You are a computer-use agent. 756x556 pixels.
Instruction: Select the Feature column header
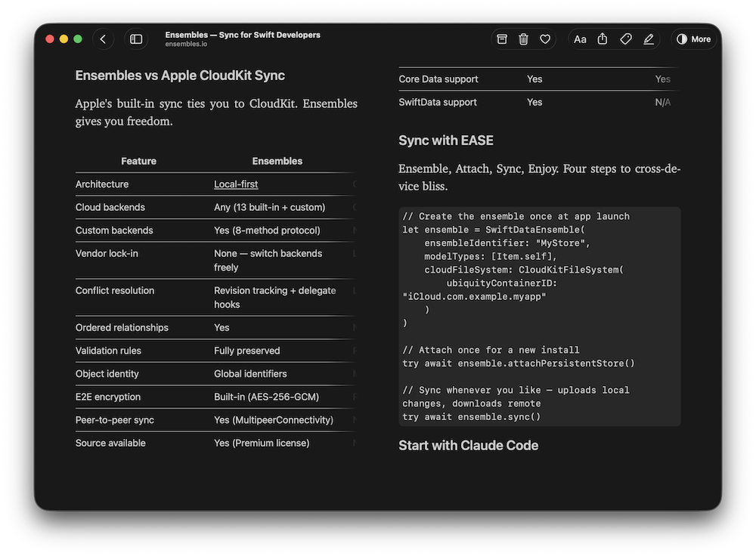coord(138,161)
